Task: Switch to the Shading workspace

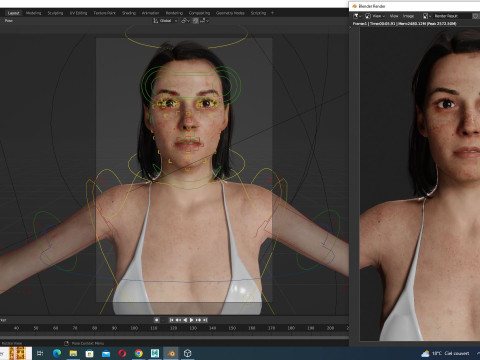Action: (x=129, y=13)
